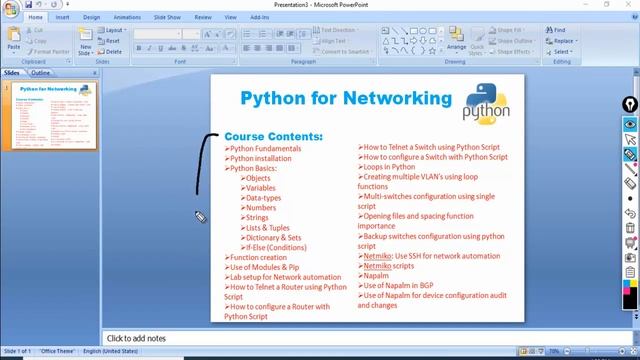Image resolution: width=640 pixels, height=360 pixels.
Task: Click zoom out minus button
Action: [x=567, y=351]
